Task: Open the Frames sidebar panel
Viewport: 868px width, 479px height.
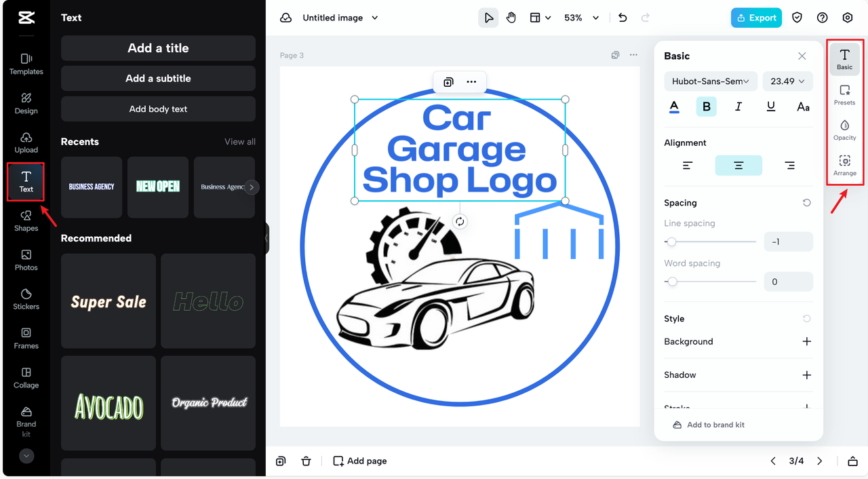Action: tap(26, 339)
